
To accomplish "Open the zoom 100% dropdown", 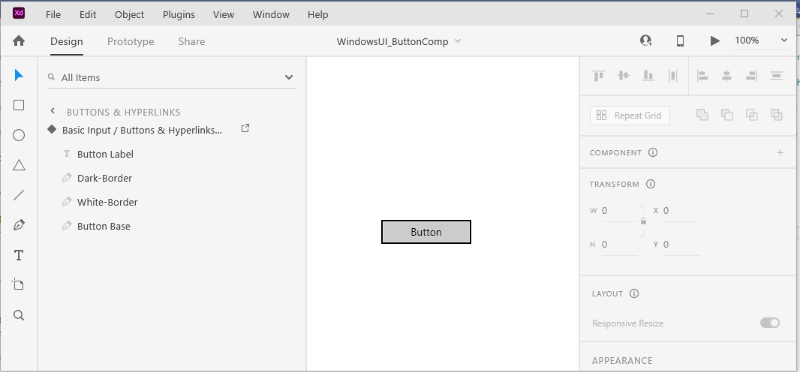I will click(784, 40).
